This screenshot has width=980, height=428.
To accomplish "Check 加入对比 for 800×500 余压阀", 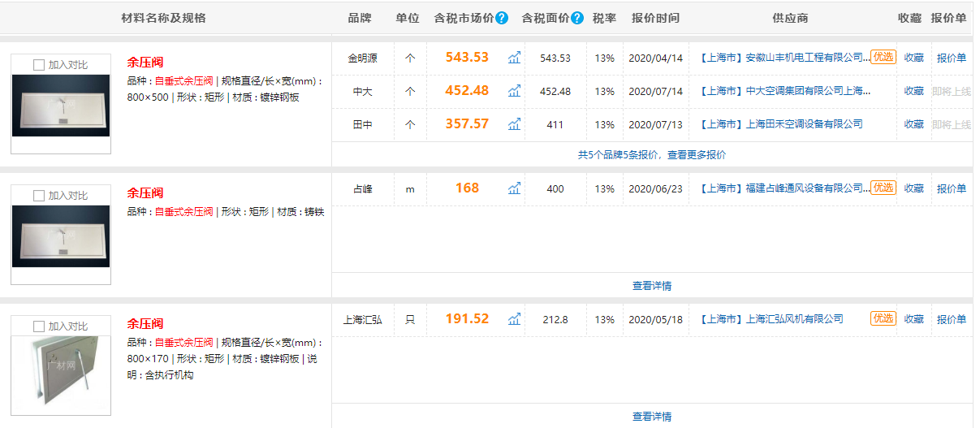I will tap(39, 64).
